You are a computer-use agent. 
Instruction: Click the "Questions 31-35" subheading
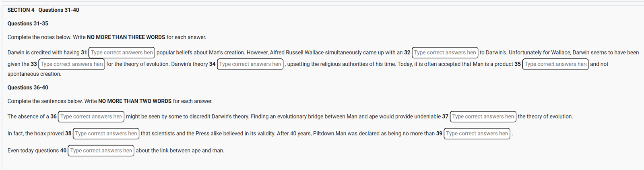(x=28, y=24)
